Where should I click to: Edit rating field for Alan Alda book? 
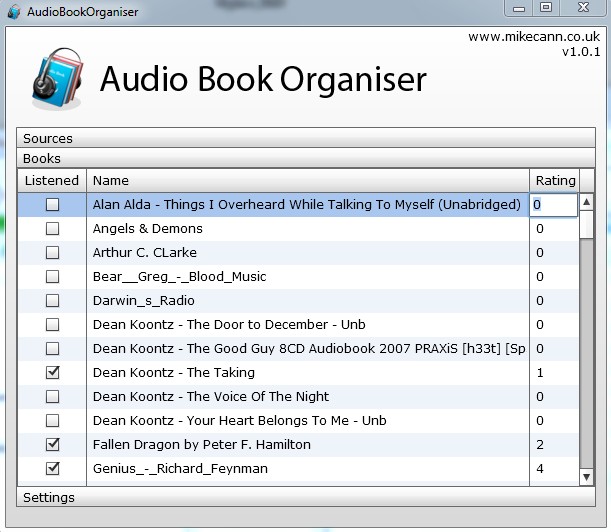554,205
